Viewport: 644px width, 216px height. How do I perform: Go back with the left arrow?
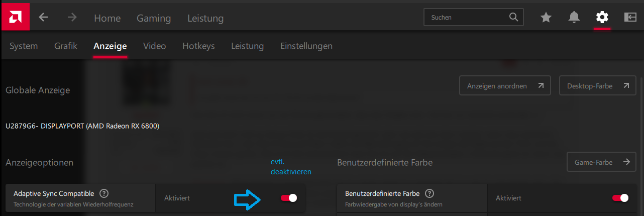pyautogui.click(x=44, y=18)
